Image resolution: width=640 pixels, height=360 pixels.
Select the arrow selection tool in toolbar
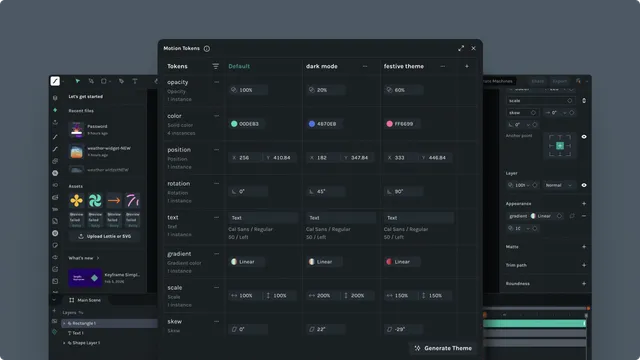[77, 81]
